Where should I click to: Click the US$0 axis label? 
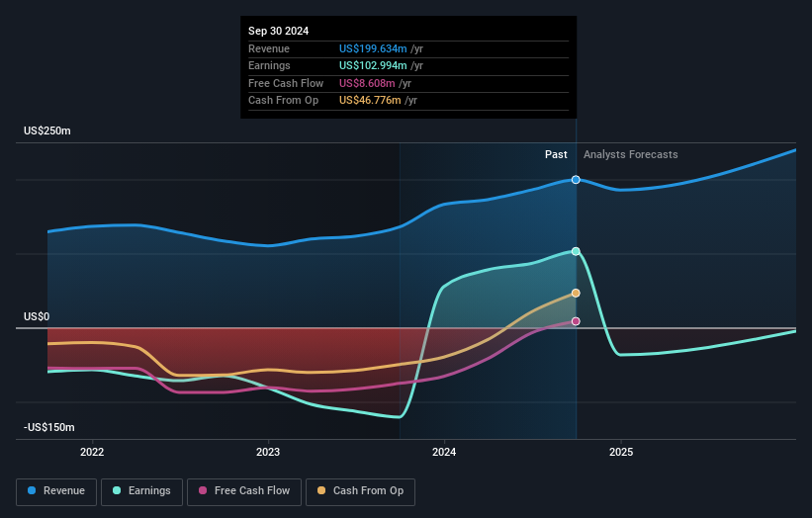(37, 316)
